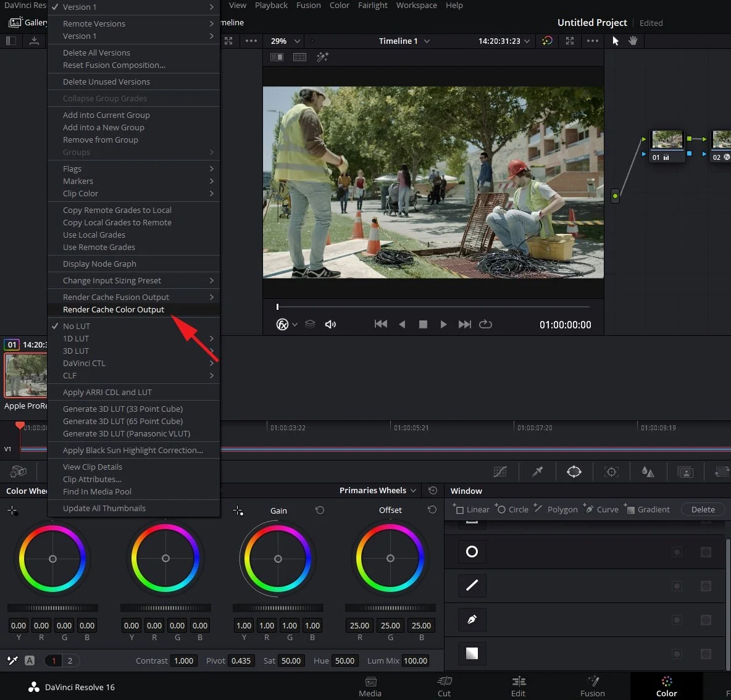Open the Tracker palette
The width and height of the screenshot is (731, 700).
pos(611,472)
